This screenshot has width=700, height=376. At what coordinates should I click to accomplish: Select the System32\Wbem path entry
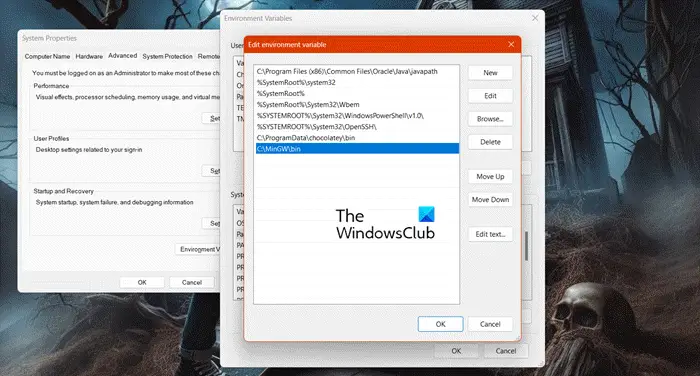pyautogui.click(x=357, y=104)
